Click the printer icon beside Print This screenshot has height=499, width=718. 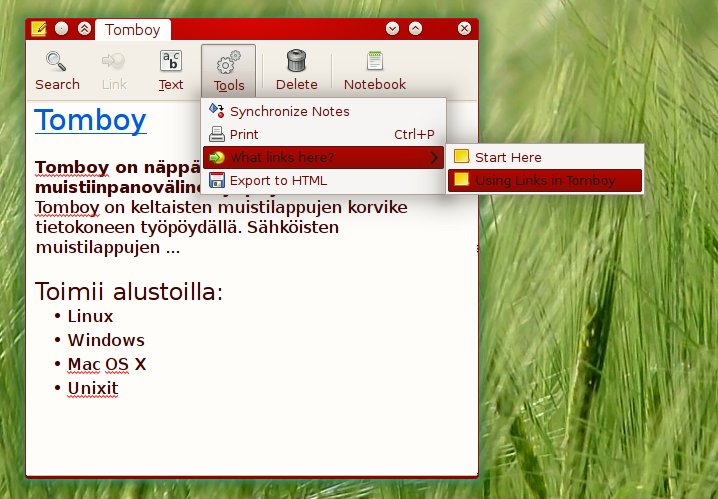coord(217,134)
